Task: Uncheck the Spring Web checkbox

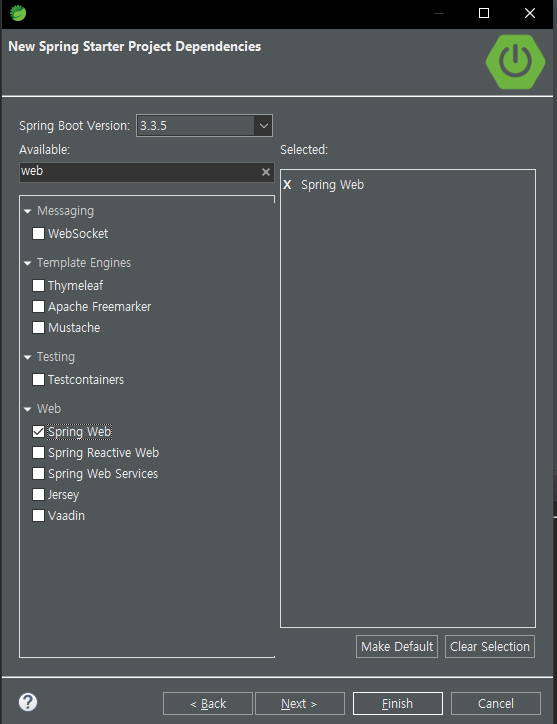Action: tap(38, 431)
